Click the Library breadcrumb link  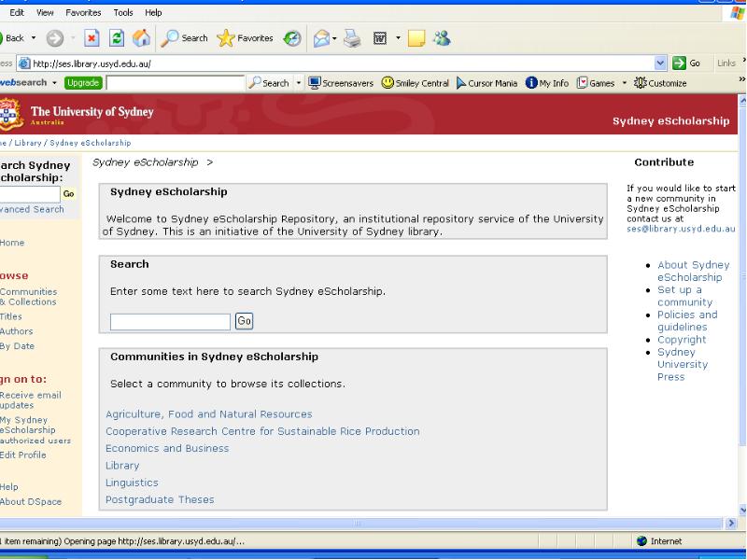click(x=28, y=143)
